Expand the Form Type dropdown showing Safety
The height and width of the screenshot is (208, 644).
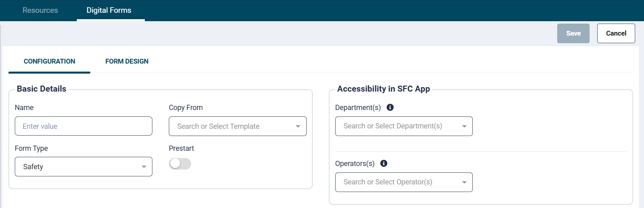coord(84,167)
